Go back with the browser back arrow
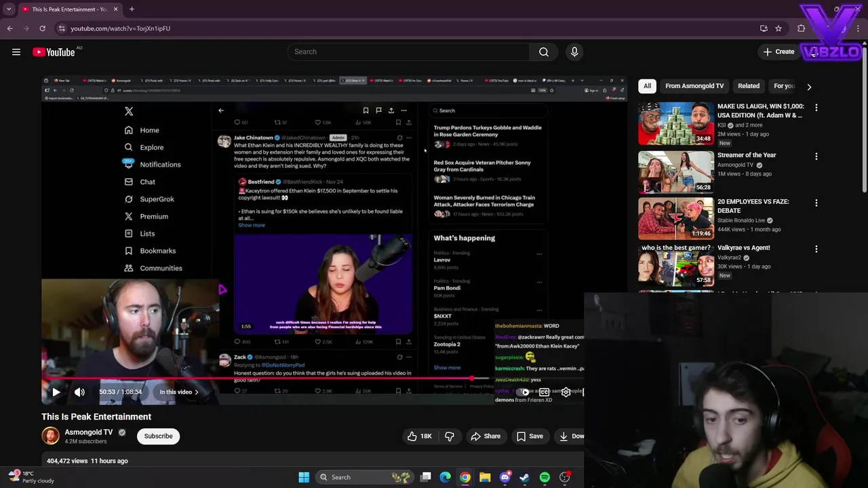This screenshot has height=488, width=868. click(x=9, y=28)
